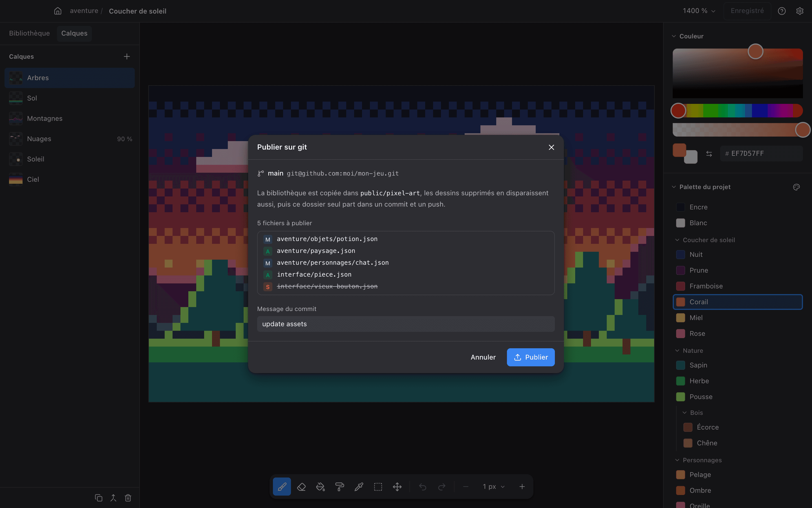Click Annuler in the git dialog

tap(483, 357)
